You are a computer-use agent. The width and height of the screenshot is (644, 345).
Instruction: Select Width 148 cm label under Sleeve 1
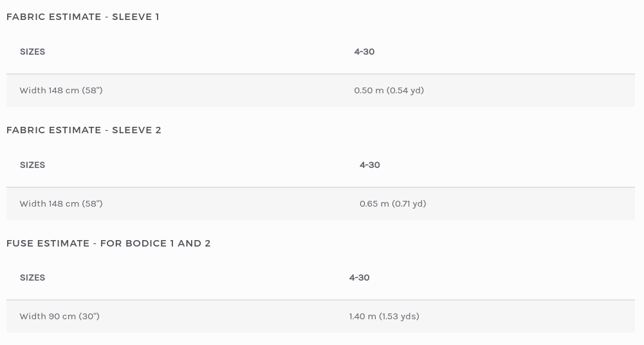61,90
